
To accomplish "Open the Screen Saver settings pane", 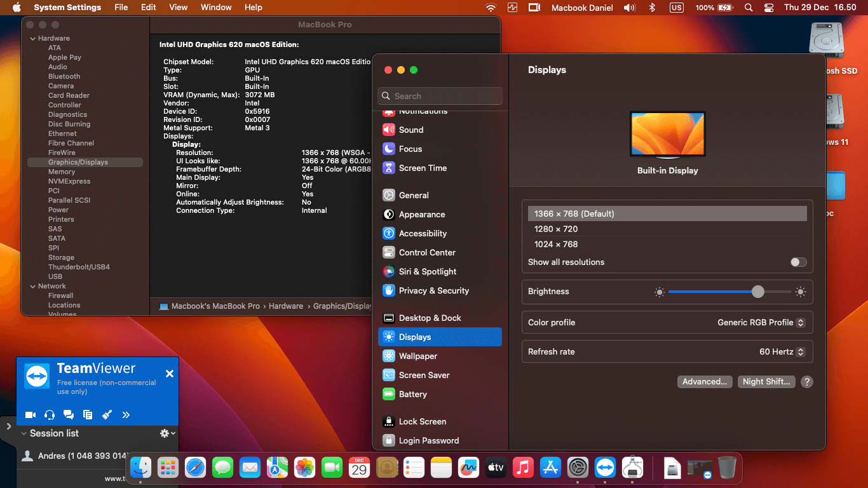I will 424,375.
